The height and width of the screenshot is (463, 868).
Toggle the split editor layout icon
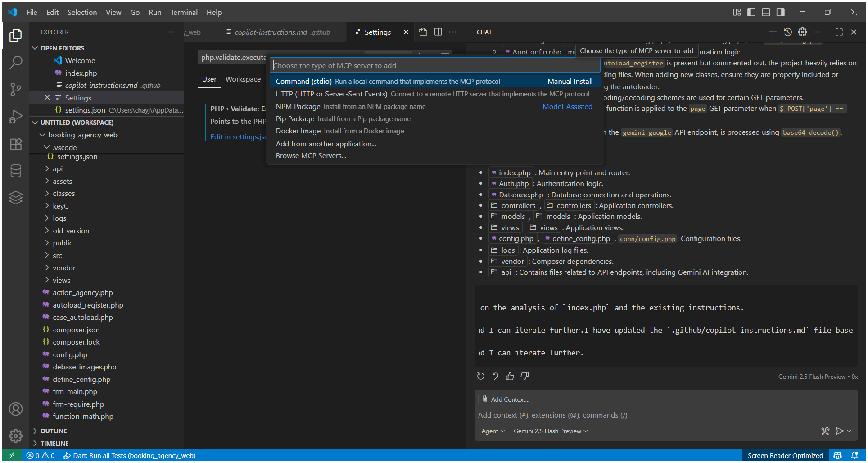[x=437, y=32]
